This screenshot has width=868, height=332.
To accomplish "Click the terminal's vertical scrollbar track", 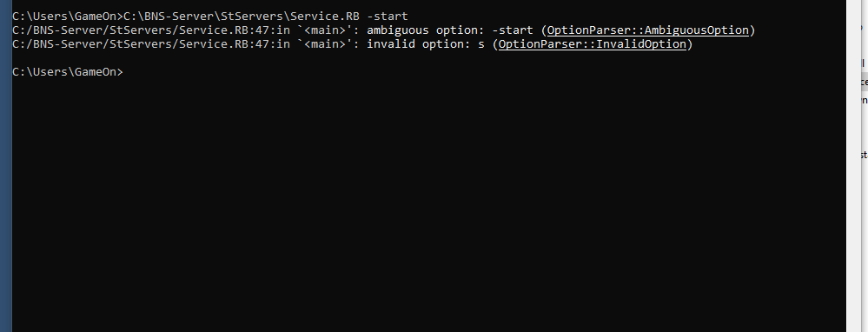I will (x=853, y=166).
